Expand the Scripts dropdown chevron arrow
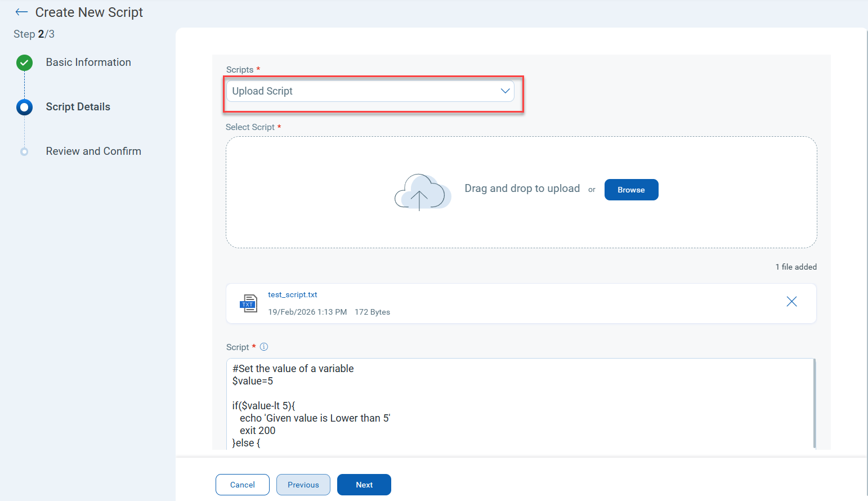This screenshot has width=868, height=501. tap(505, 91)
